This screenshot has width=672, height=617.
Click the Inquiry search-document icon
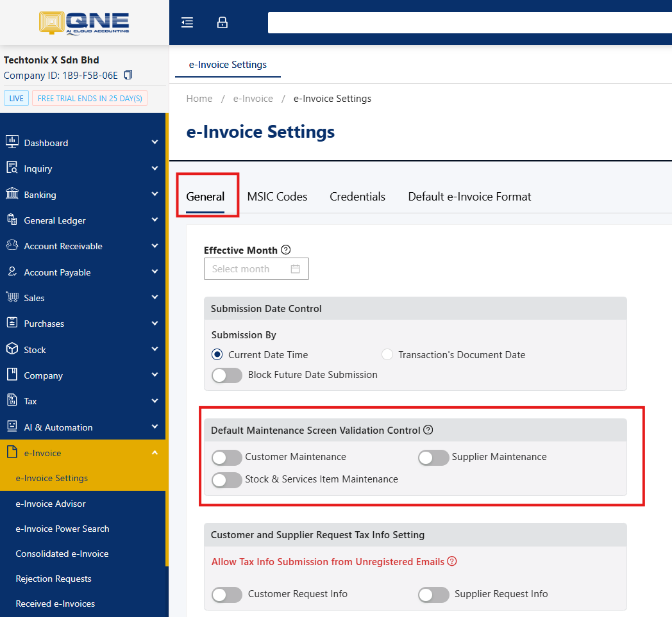[12, 167]
